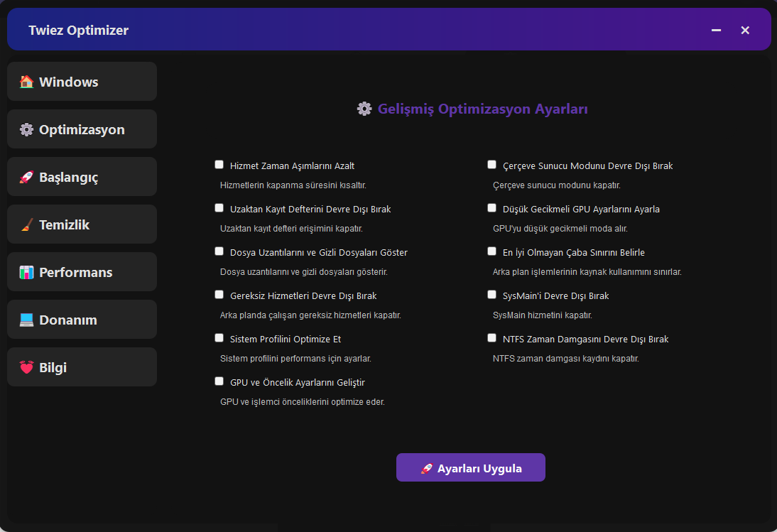Click 'GPU'yu düşük gecikmeli moda alır.' description
Image resolution: width=777 pixels, height=532 pixels.
tap(560, 228)
